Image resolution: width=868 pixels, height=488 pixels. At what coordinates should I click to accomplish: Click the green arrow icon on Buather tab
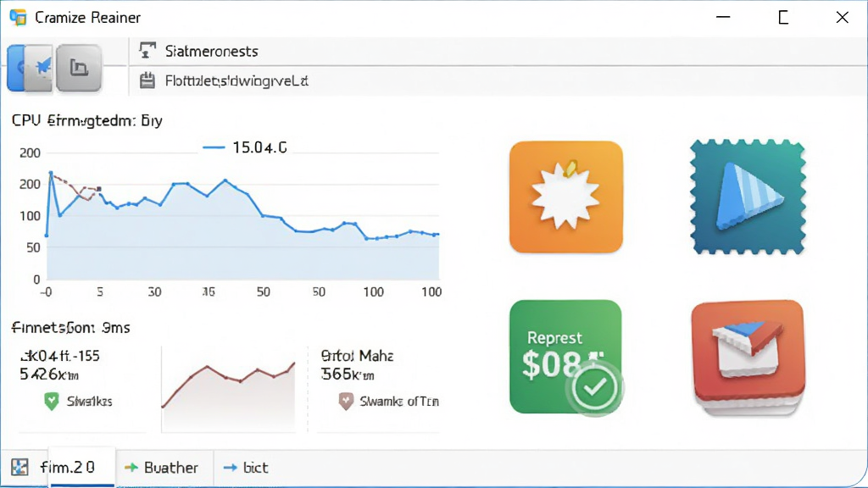[131, 468]
